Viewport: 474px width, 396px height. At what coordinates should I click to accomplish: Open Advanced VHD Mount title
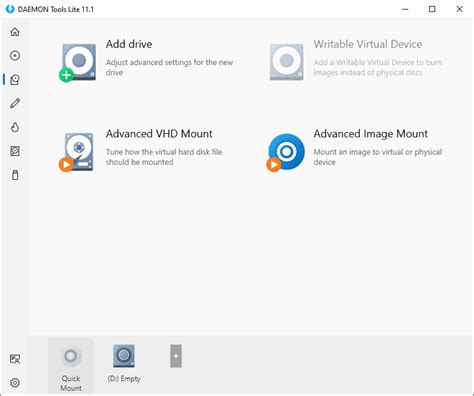pos(159,134)
